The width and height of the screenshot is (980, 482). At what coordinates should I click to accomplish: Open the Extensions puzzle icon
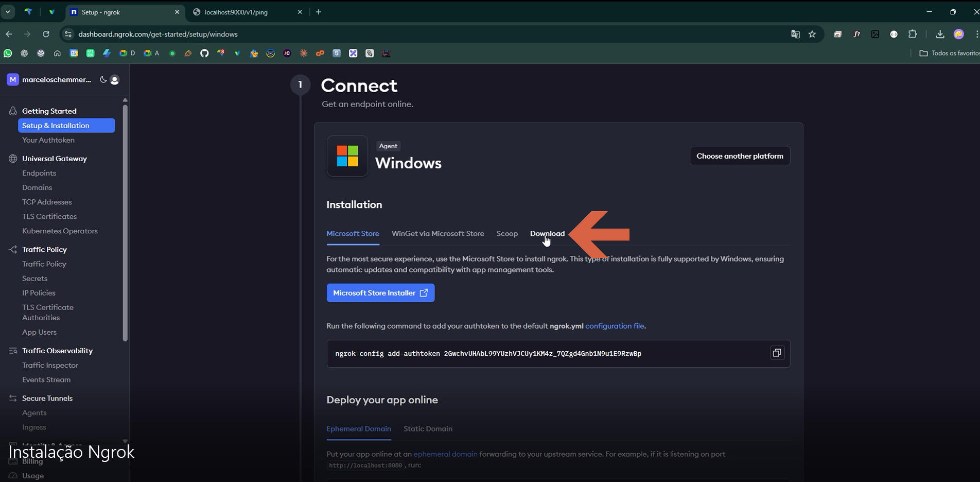(913, 34)
